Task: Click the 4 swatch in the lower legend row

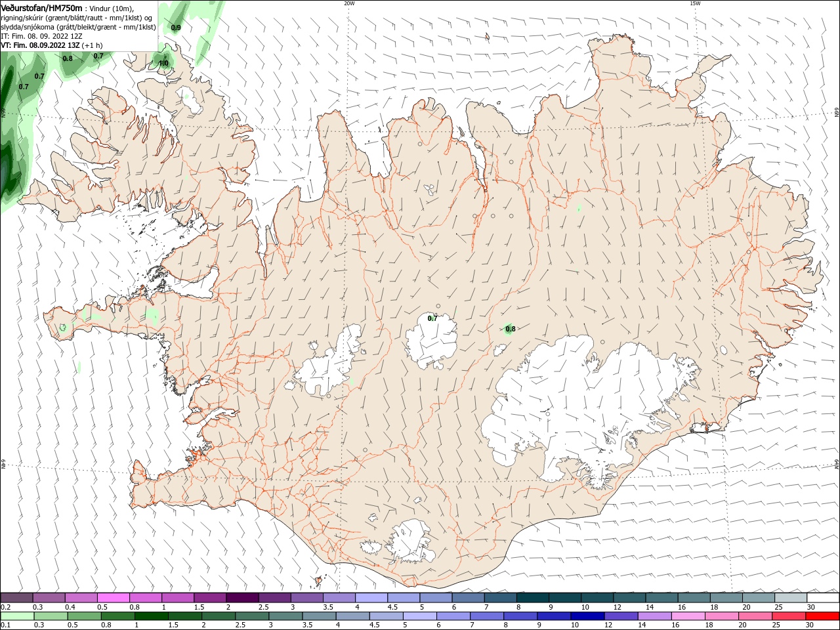Action: (x=352, y=616)
